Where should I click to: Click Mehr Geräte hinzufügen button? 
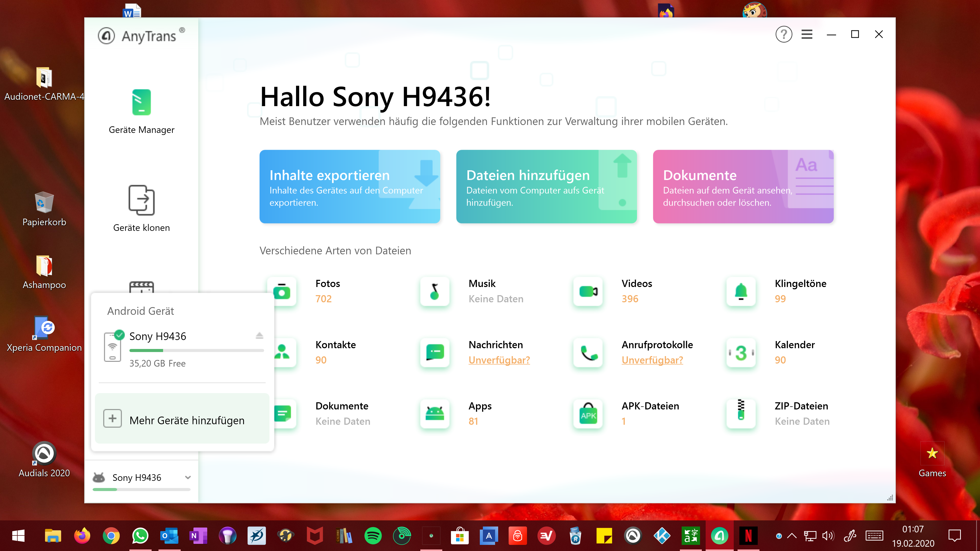182,419
